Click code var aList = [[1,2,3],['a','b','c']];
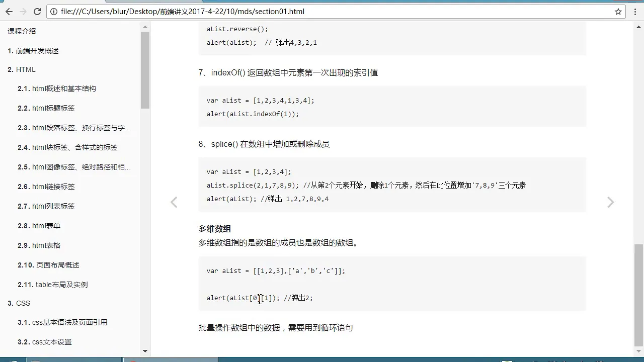 276,271
